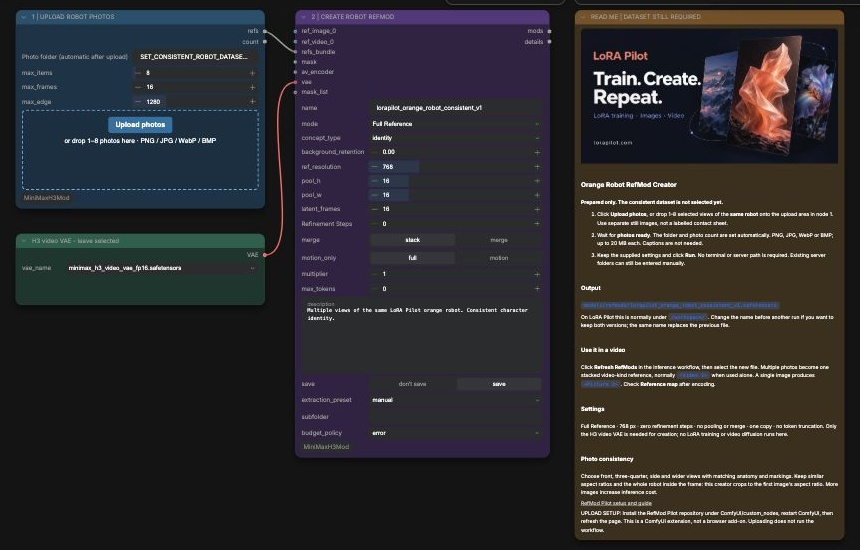This screenshot has width=860, height=550.
Task: Collapse the H3 video VAE node
Action: [x=24, y=241]
